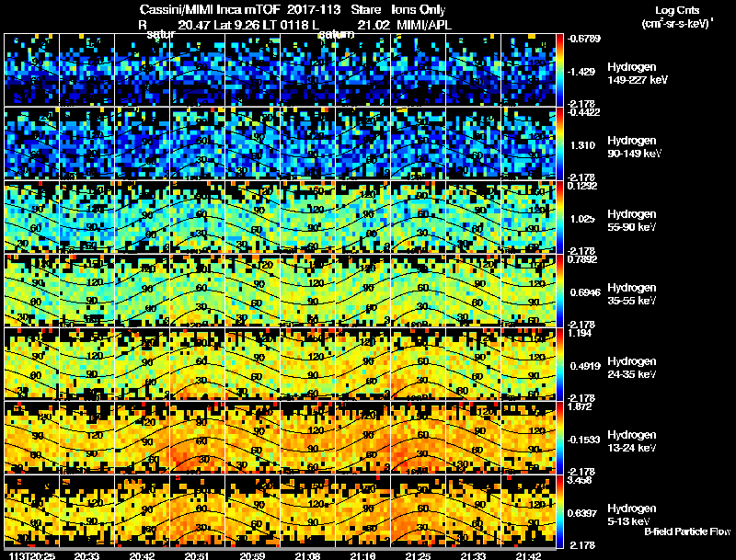Click the '-0.6789' colorbar maximum value
The height and width of the screenshot is (560, 736).
point(583,39)
